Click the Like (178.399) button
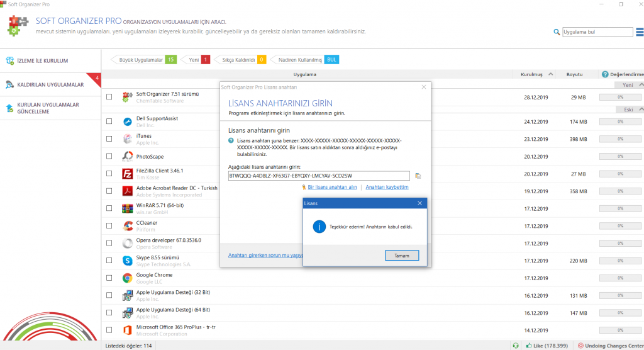Image resolution: width=644 pixels, height=350 pixels. pyautogui.click(x=547, y=346)
